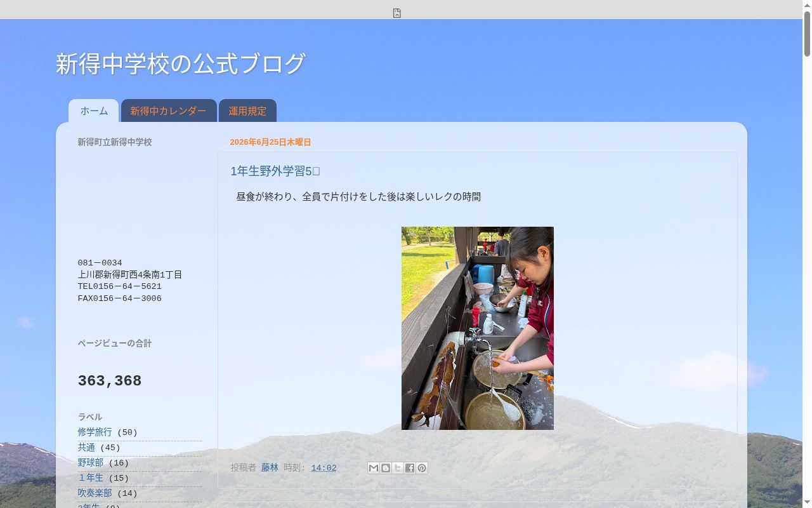Click the FAX0156－64－3006 text
The width and height of the screenshot is (812, 508).
pos(120,298)
